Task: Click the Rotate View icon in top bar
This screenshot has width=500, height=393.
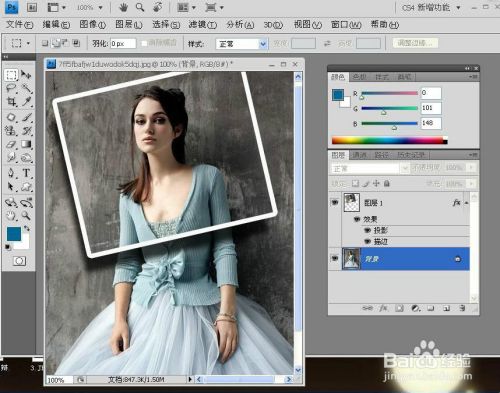Action: (158, 7)
